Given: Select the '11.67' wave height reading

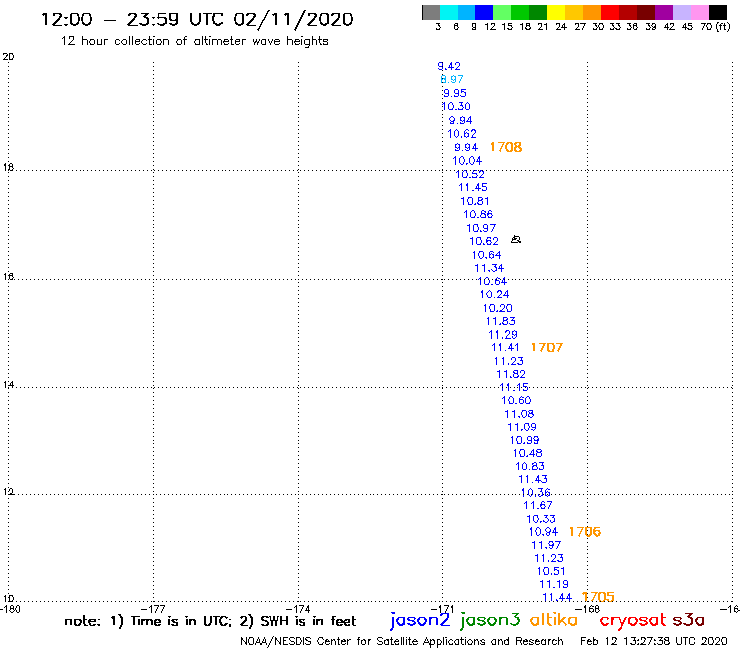Looking at the screenshot, I should point(538,506).
